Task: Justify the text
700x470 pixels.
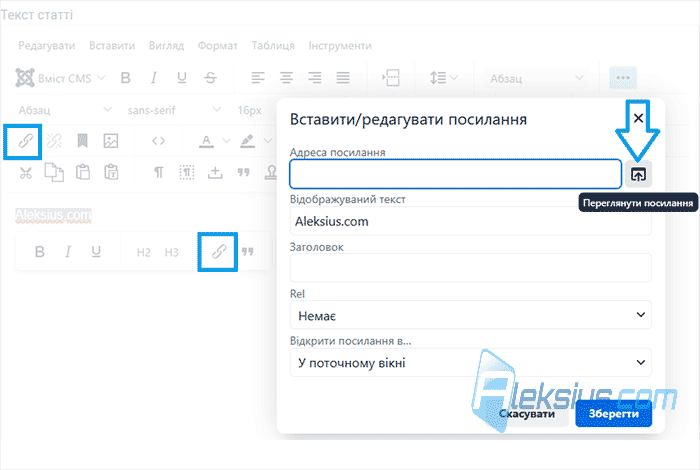Action: tap(343, 78)
